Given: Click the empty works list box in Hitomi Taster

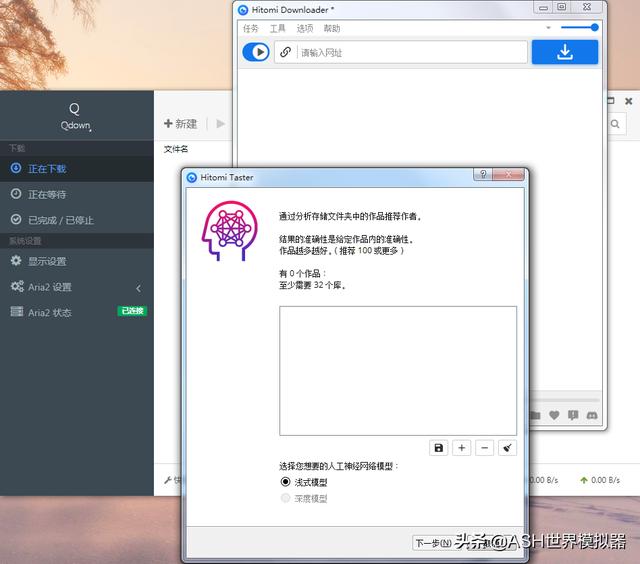Looking at the screenshot, I should click(398, 371).
